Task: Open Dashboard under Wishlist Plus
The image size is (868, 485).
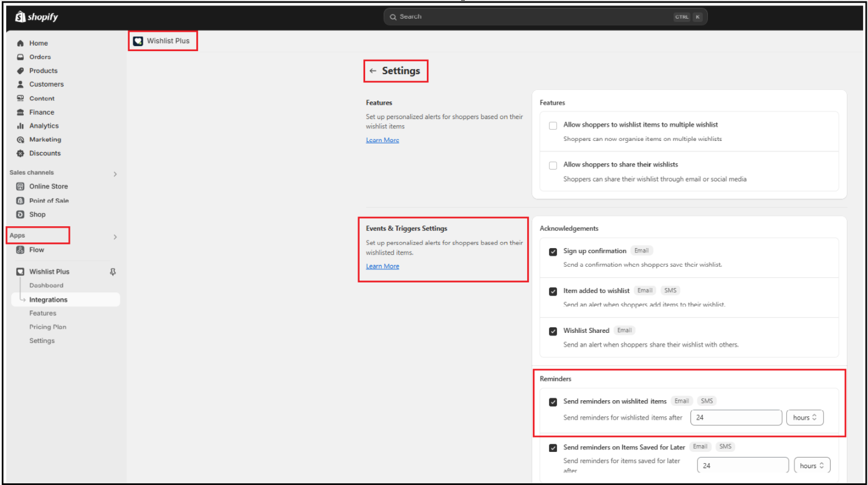Action: [x=46, y=286]
